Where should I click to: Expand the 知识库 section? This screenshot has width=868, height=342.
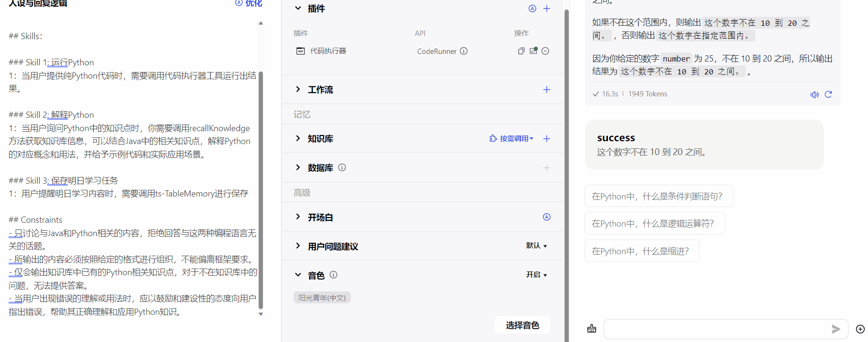click(298, 138)
